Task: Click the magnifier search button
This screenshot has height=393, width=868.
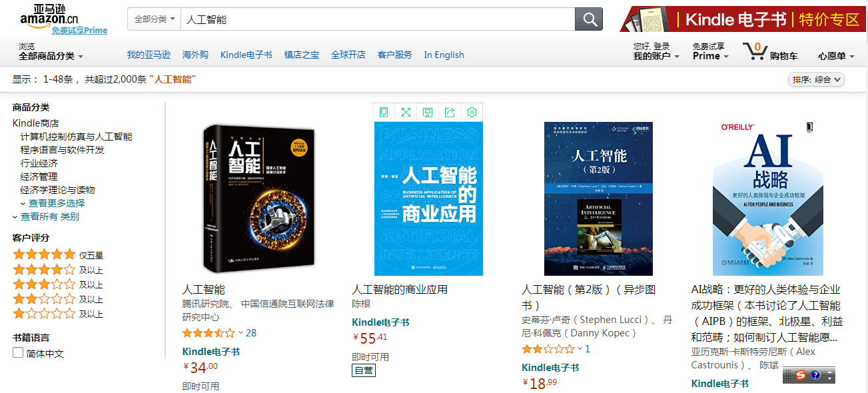Action: coord(589,19)
